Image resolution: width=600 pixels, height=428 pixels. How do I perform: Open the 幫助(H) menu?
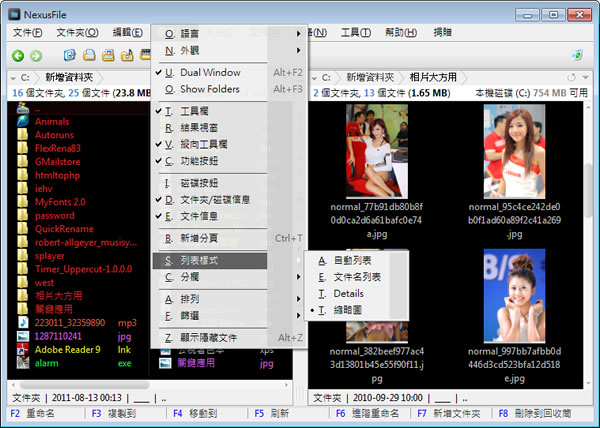point(401,33)
